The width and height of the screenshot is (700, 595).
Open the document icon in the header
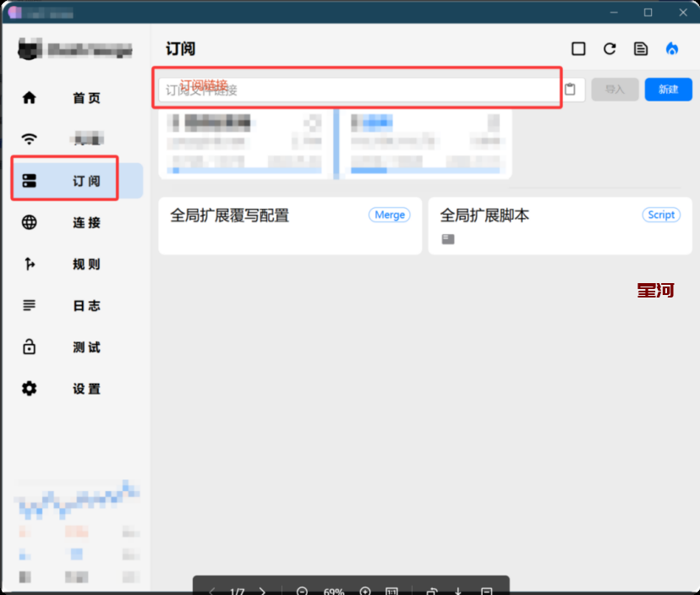641,49
